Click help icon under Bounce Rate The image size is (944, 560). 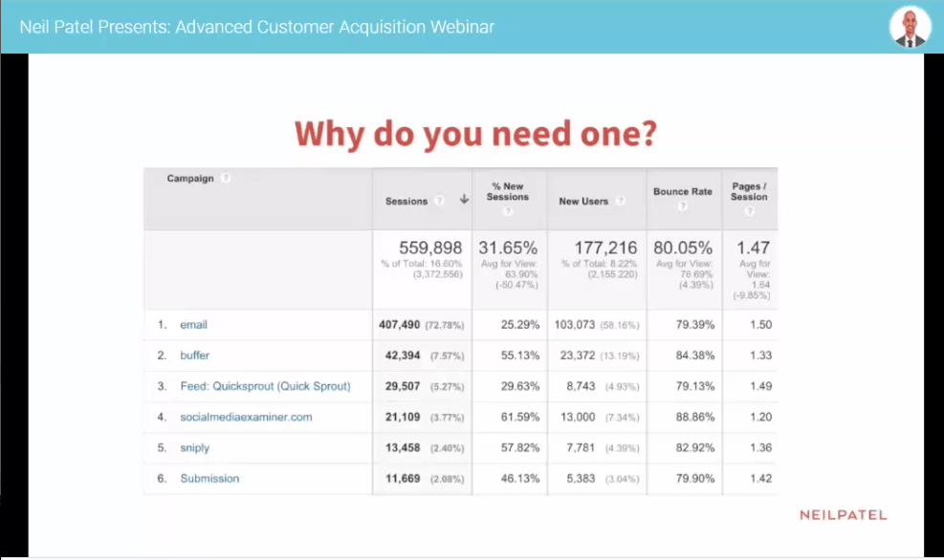point(682,206)
